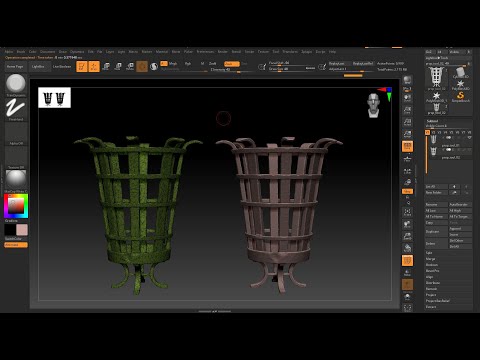Click the BPR render icon
Image resolution: width=480 pixels, height=360 pixels.
(x=407, y=81)
